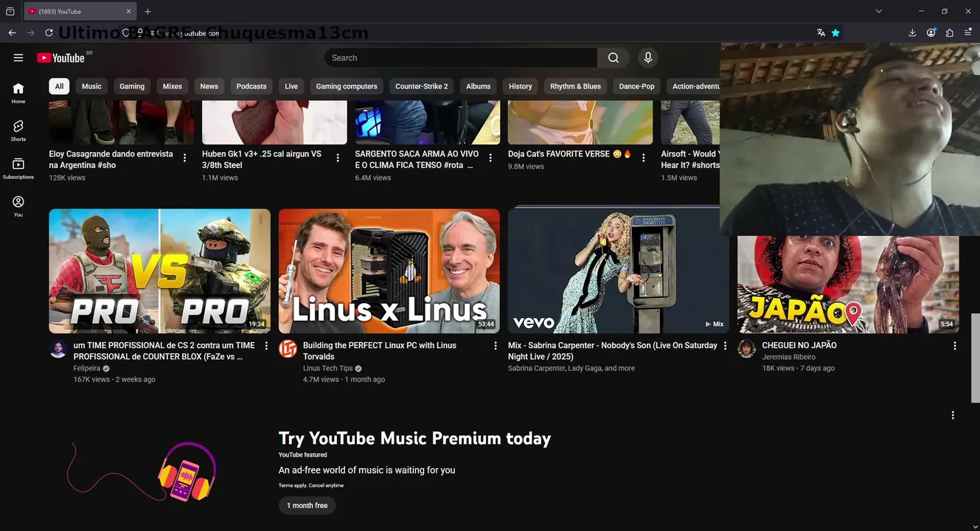The width and height of the screenshot is (980, 531).
Task: Select the Live filter chip
Action: click(291, 86)
